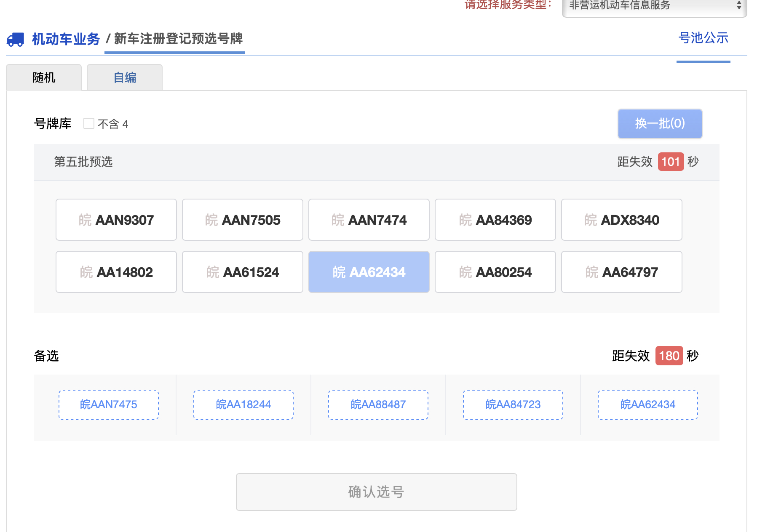Click highlighted plate 皖 AA62434 in plate pool
Image resolution: width=765 pixels, height=532 pixels.
(x=369, y=272)
